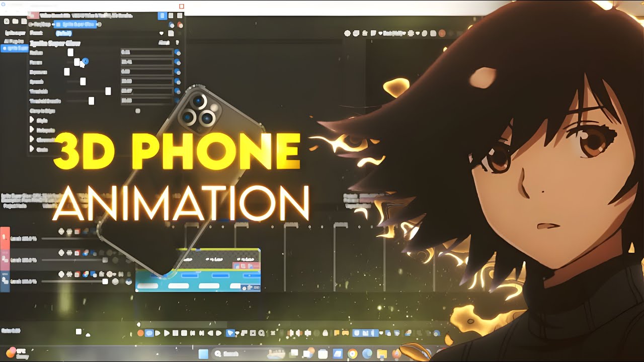This screenshot has height=362, width=644.
Task: Open Chrome from the taskbar
Action: coord(352,354)
